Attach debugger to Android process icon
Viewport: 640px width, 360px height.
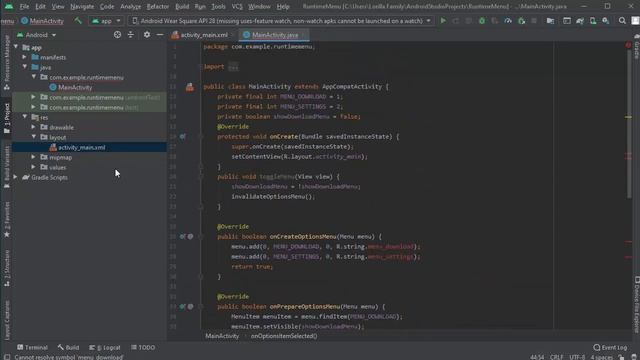(x=521, y=21)
